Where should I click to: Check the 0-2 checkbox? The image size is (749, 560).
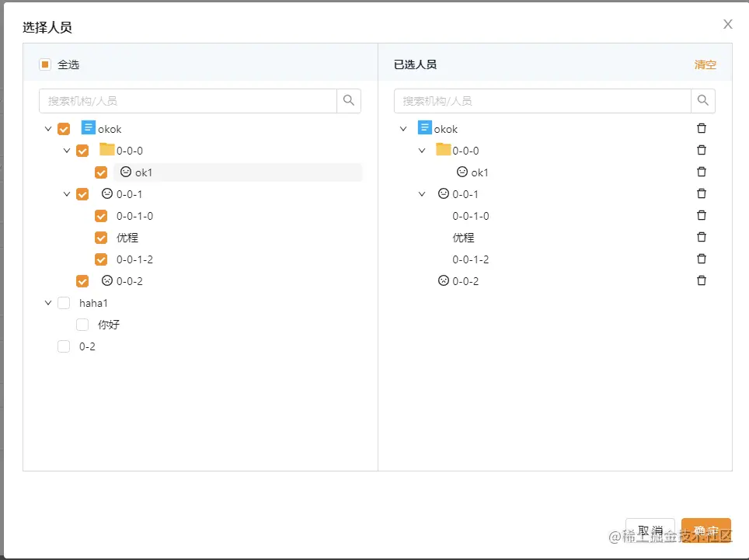[x=64, y=346]
